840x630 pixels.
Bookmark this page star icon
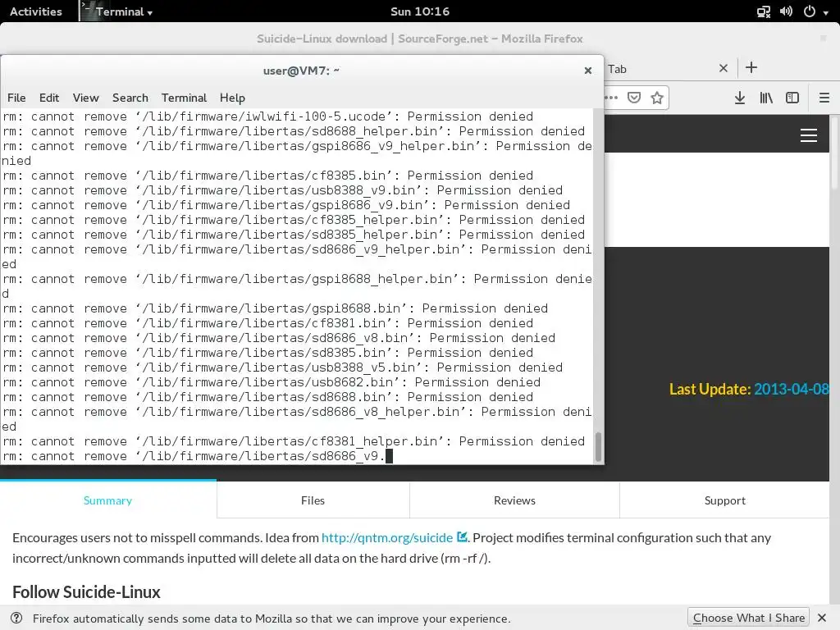click(x=657, y=98)
